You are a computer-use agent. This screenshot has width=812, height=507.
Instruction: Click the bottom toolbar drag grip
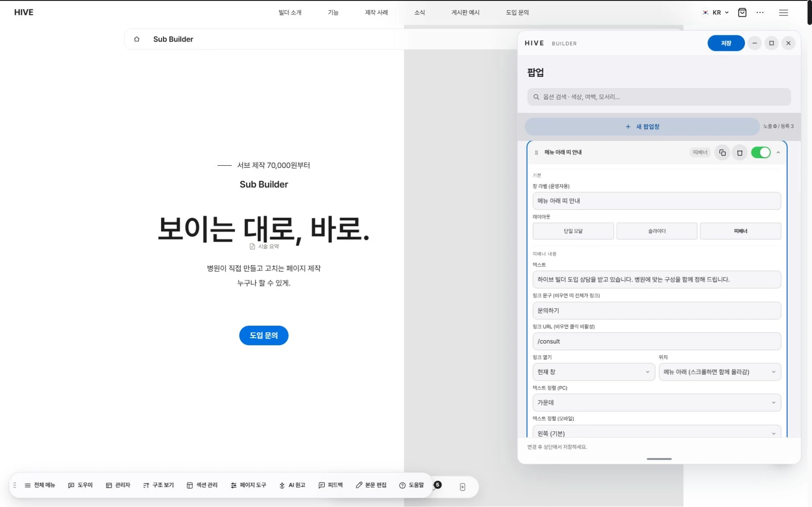click(x=15, y=485)
